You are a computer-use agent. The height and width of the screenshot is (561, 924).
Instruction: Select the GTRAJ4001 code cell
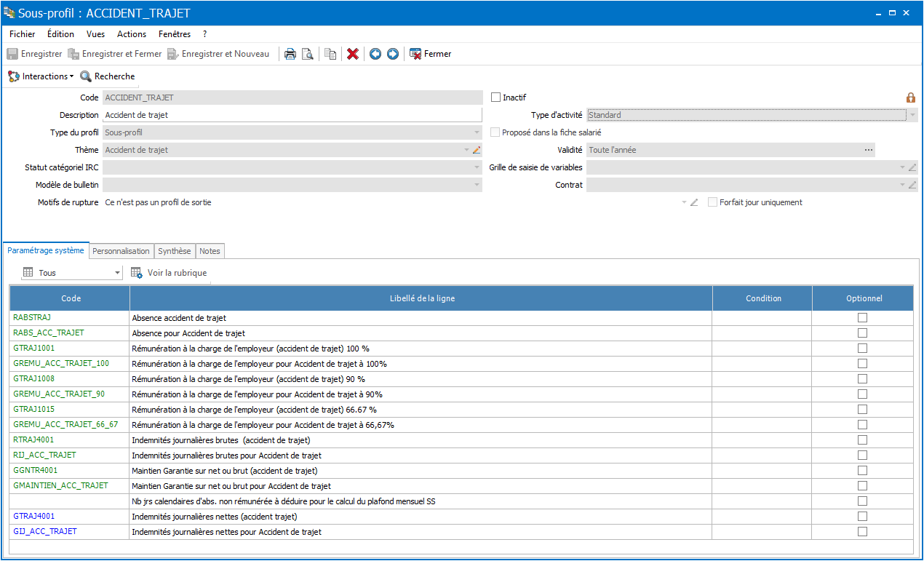click(x=70, y=517)
